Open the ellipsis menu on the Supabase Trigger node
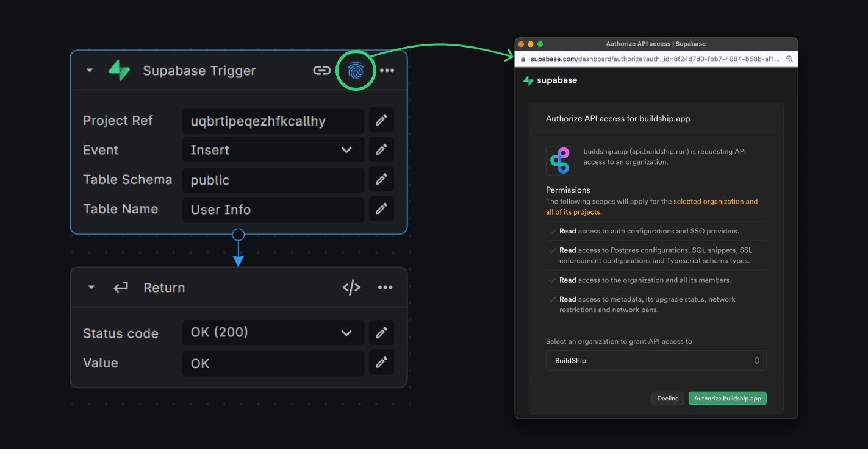The image size is (868, 454). [387, 70]
